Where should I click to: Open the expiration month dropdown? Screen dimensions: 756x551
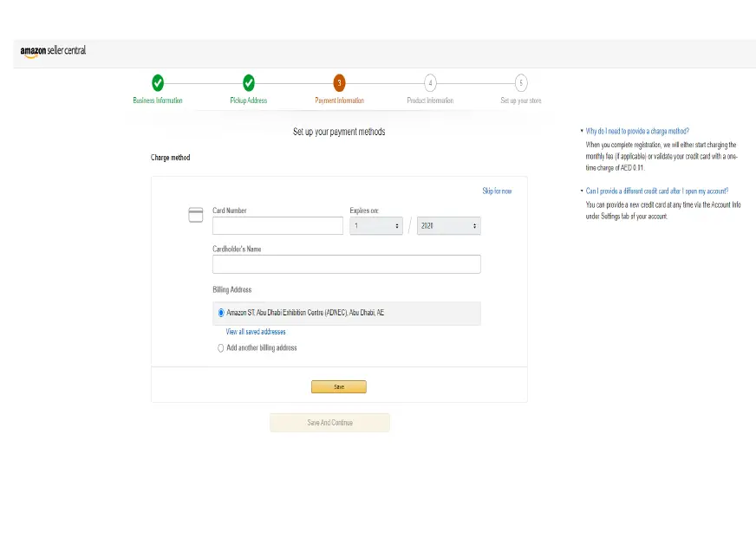point(376,225)
